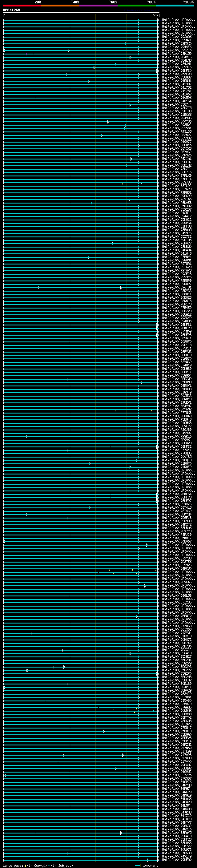Select the UniRef100_B2VWC9 label
The width and height of the screenshot is (197, 868).
click(x=176, y=362)
